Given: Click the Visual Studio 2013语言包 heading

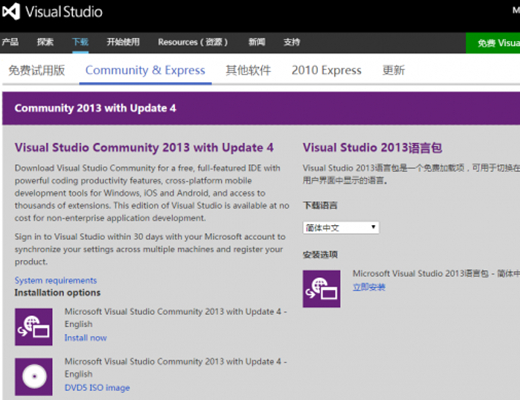Looking at the screenshot, I should click(x=372, y=147).
